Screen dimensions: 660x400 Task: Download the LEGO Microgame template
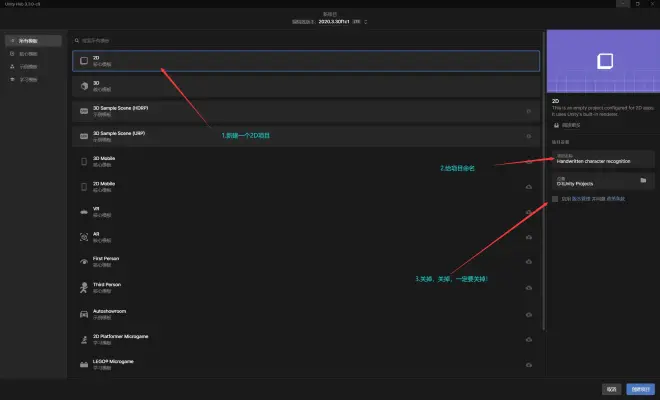[529, 365]
